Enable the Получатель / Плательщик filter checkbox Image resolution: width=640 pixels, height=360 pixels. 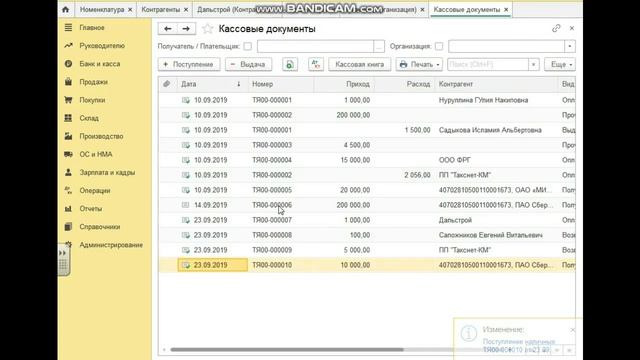[x=248, y=46]
